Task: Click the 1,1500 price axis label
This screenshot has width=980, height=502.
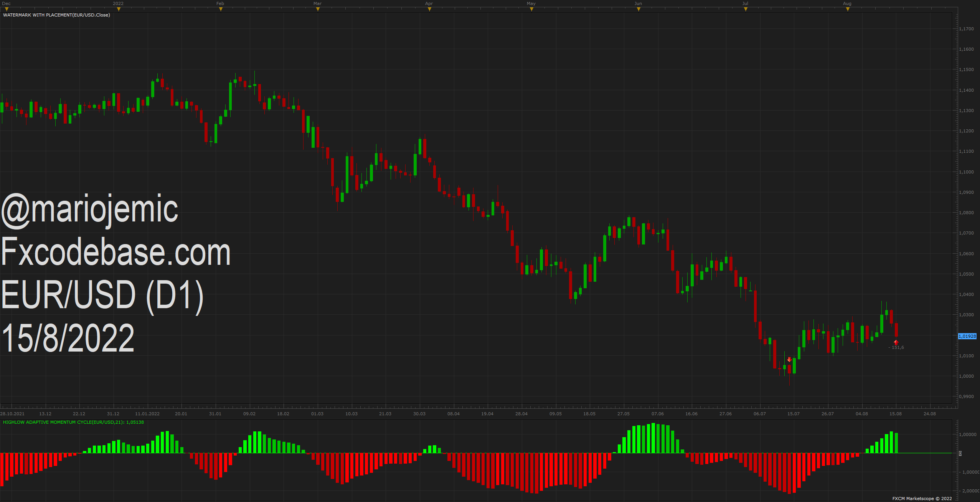Action: [966, 69]
